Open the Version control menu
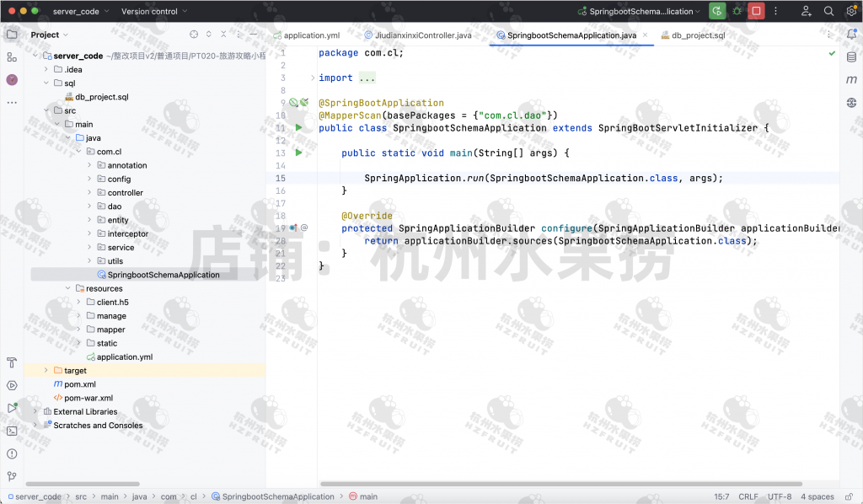 click(x=153, y=11)
